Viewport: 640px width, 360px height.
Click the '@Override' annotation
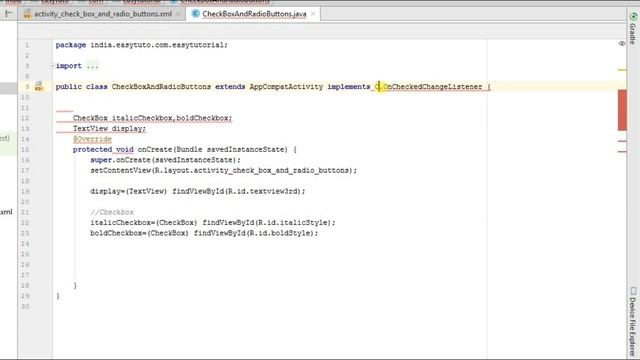pyautogui.click(x=92, y=139)
